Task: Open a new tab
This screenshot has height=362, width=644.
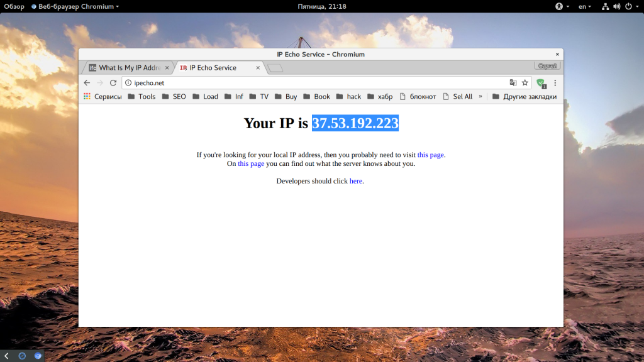Action: (275, 68)
